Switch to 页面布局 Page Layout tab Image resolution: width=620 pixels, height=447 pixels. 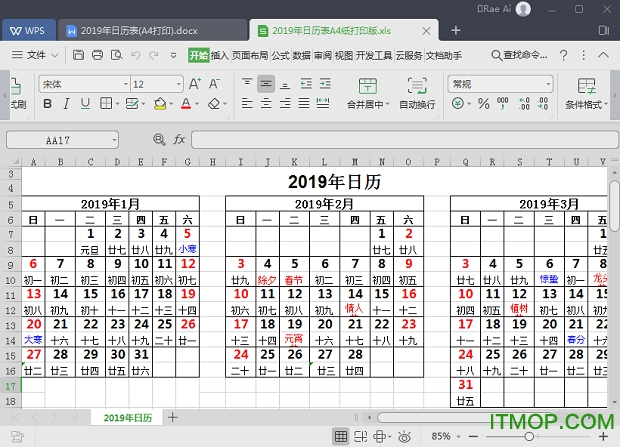(x=250, y=55)
